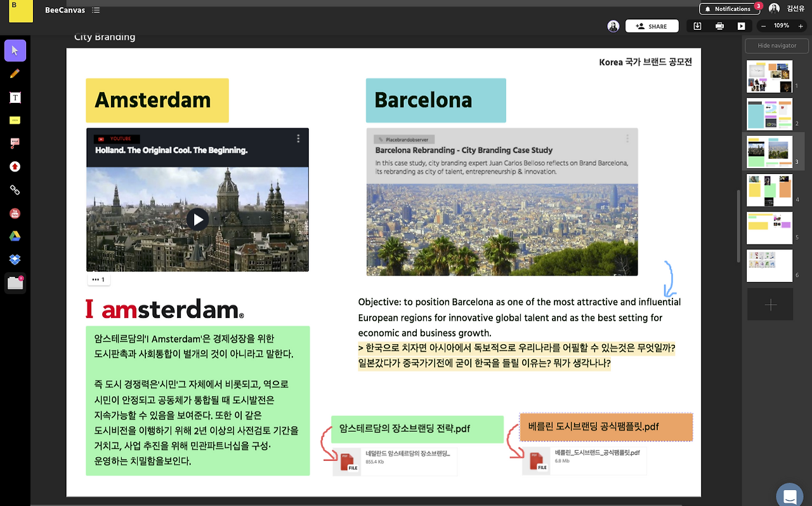812x506 pixels.
Task: Add a new page in navigator
Action: pyautogui.click(x=770, y=304)
